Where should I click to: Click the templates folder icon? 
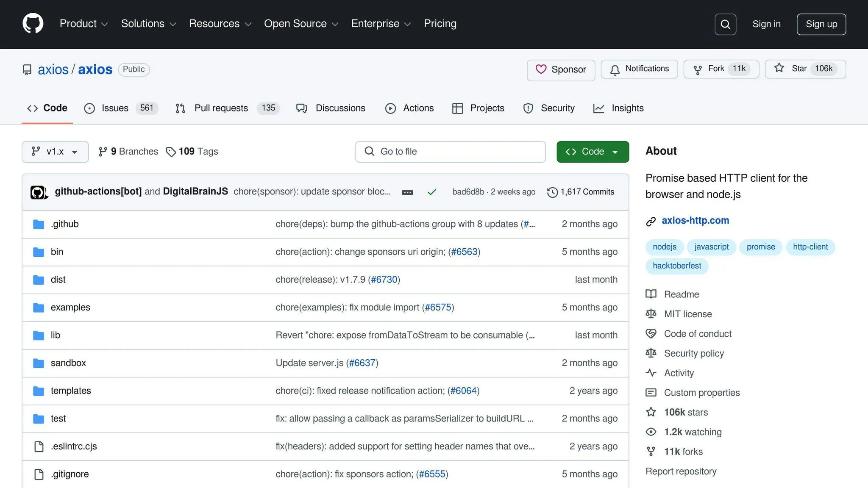(39, 391)
